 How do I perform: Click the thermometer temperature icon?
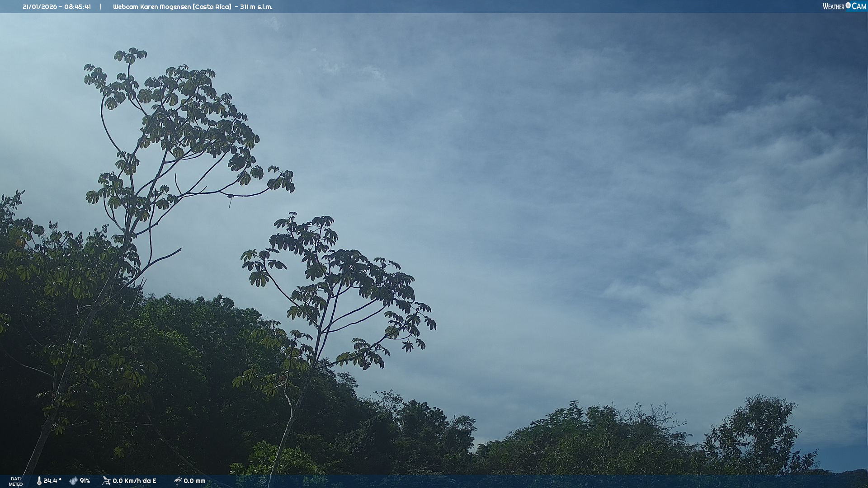[x=39, y=481]
